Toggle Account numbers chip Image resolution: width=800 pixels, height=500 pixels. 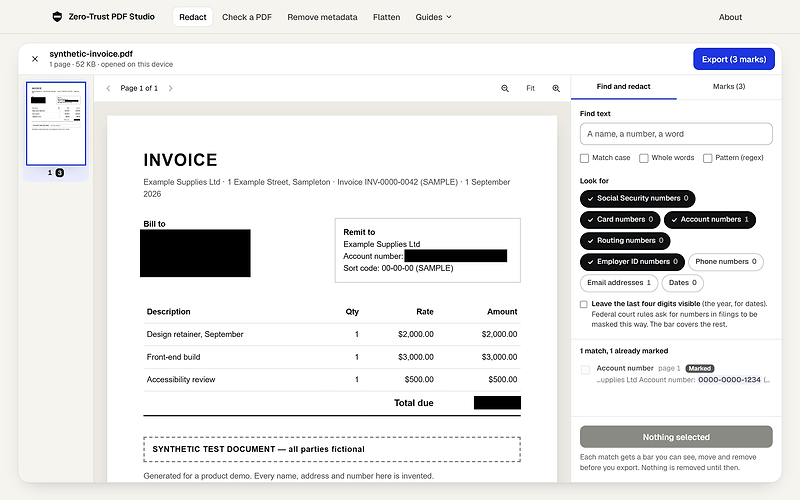click(710, 219)
